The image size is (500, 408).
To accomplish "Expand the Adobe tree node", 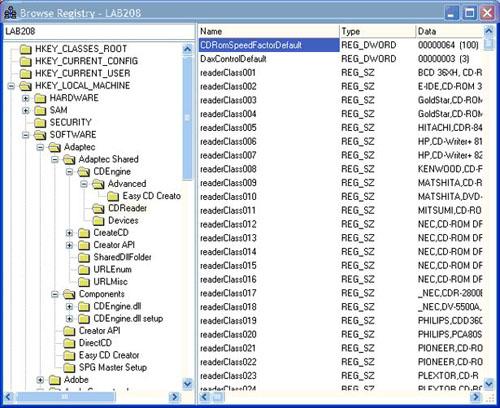I will [x=40, y=380].
